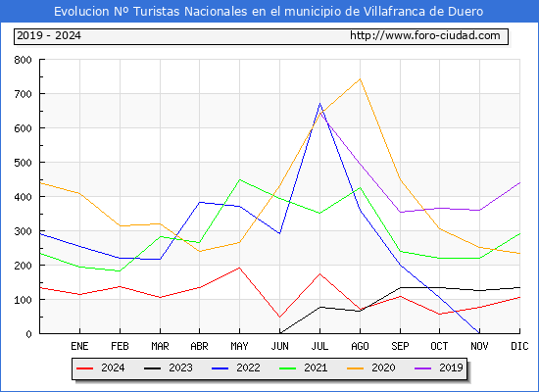Click the red 2024 peak at MAY
This screenshot has height=392, width=539.
(239, 268)
